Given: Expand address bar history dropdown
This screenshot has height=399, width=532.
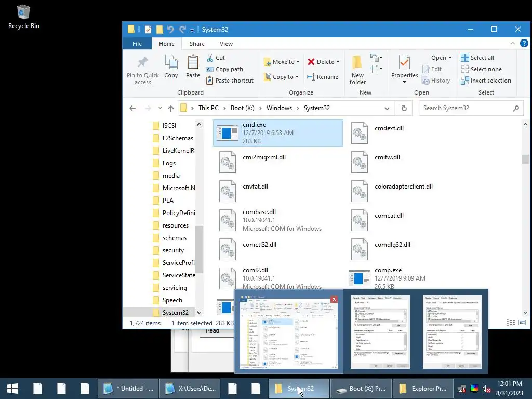Looking at the screenshot, I should [x=387, y=109].
